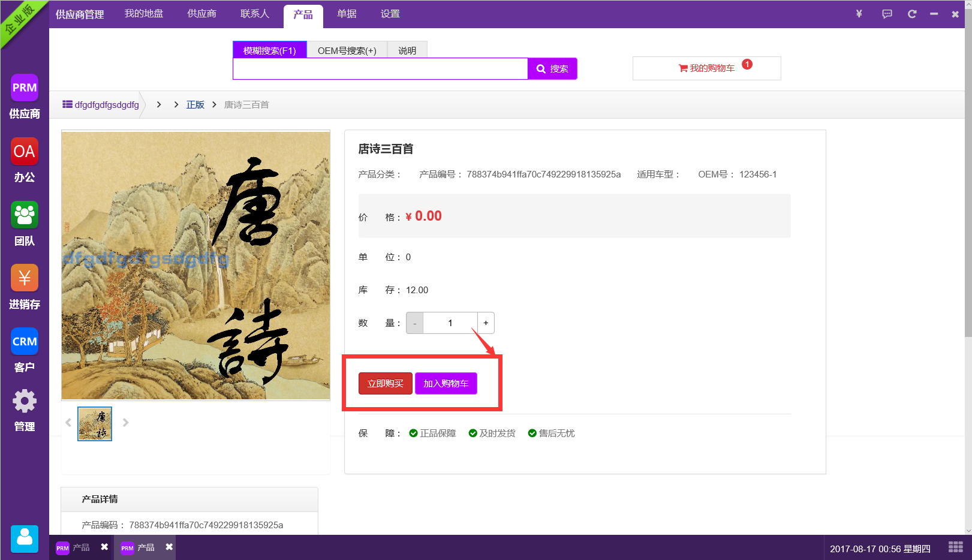The image size is (972, 560).
Task: Select the product thumbnail image
Action: pos(95,424)
